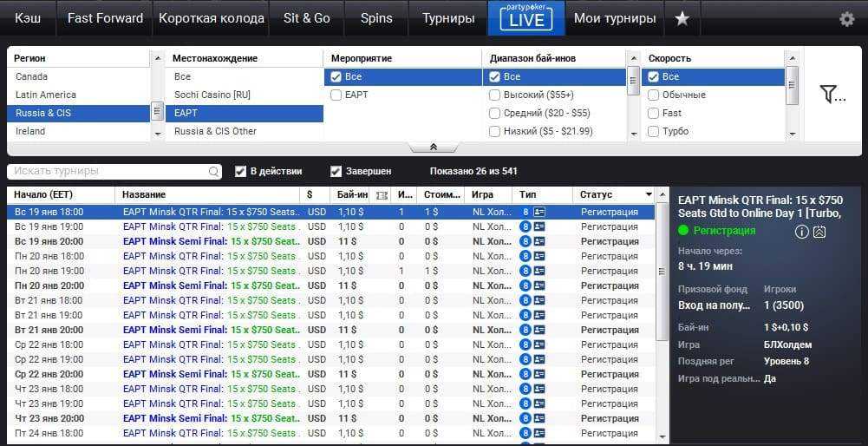Open the Турниры tab

[448, 18]
